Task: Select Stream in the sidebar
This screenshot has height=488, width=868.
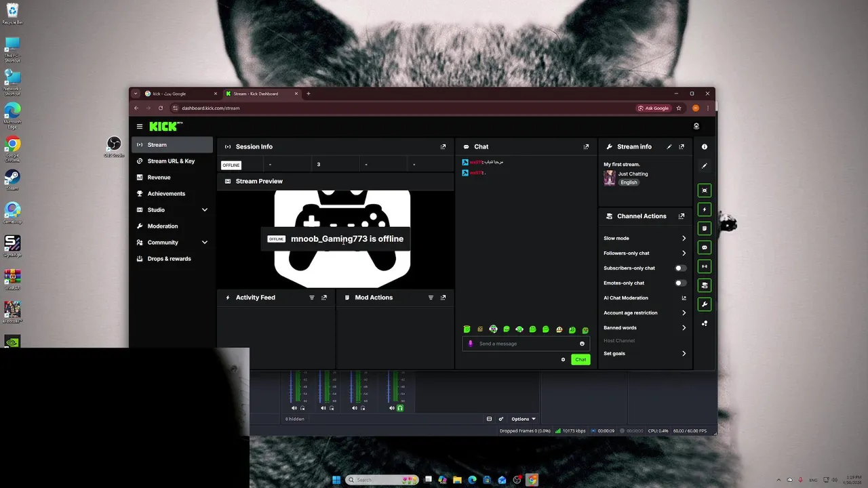Action: pyautogui.click(x=172, y=145)
